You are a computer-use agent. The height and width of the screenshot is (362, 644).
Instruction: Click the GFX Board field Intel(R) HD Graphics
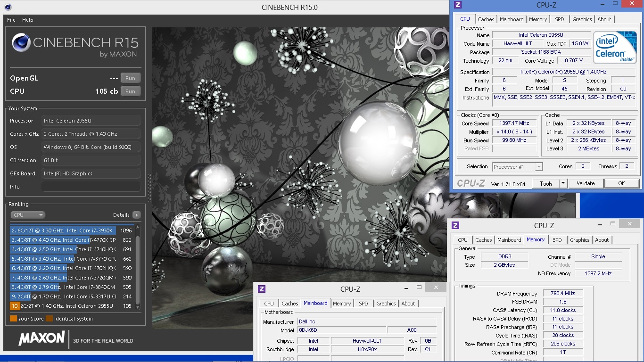point(91,173)
